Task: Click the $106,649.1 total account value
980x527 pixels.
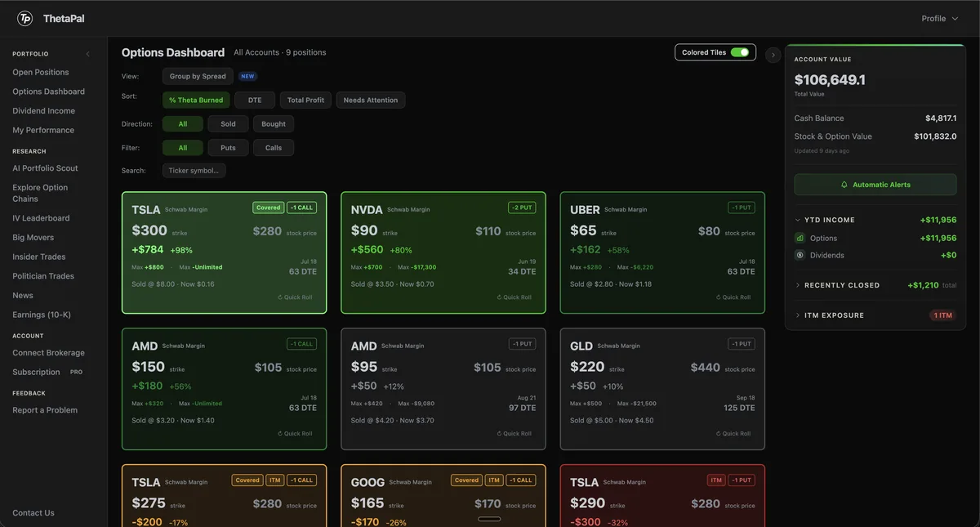Action: point(830,80)
